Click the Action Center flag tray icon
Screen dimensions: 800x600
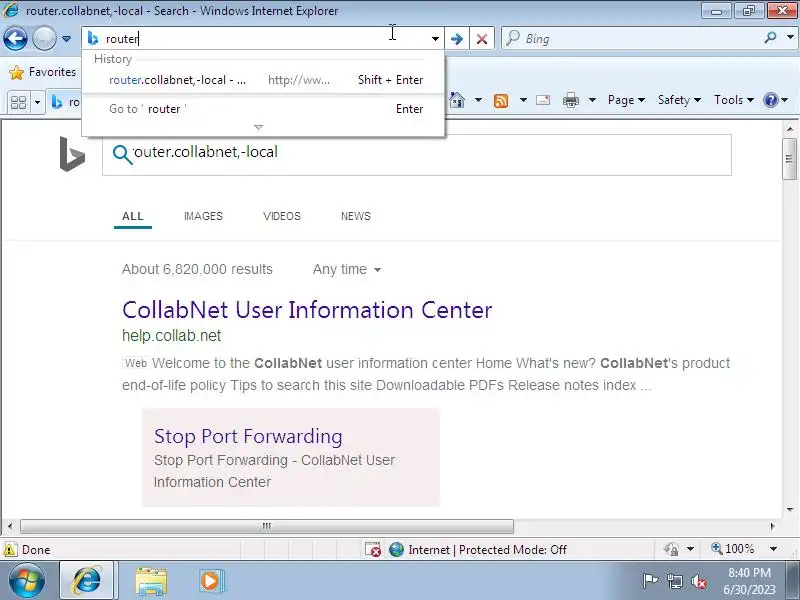[x=651, y=581]
